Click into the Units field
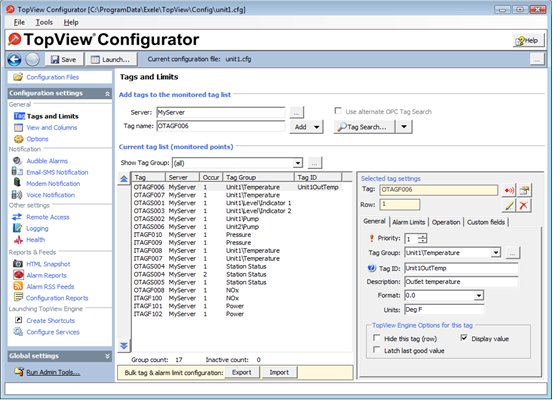 444,310
